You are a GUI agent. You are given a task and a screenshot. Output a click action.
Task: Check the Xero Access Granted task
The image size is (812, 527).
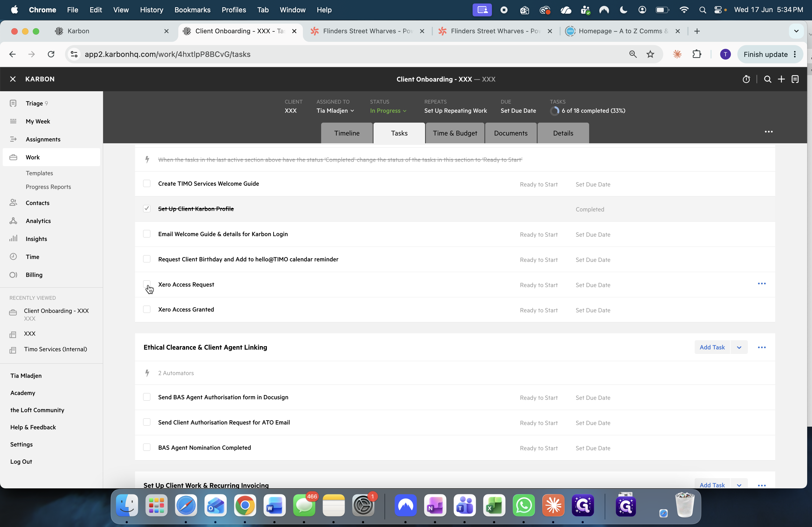coord(147,310)
